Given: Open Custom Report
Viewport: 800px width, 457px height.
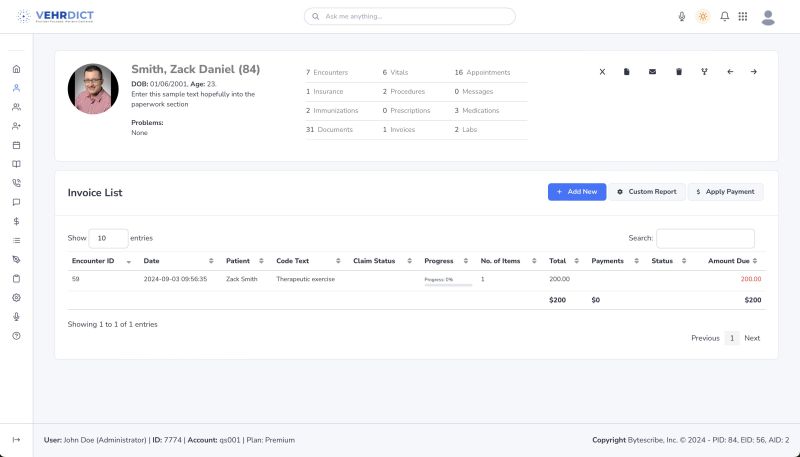Looking at the screenshot, I should point(646,192).
